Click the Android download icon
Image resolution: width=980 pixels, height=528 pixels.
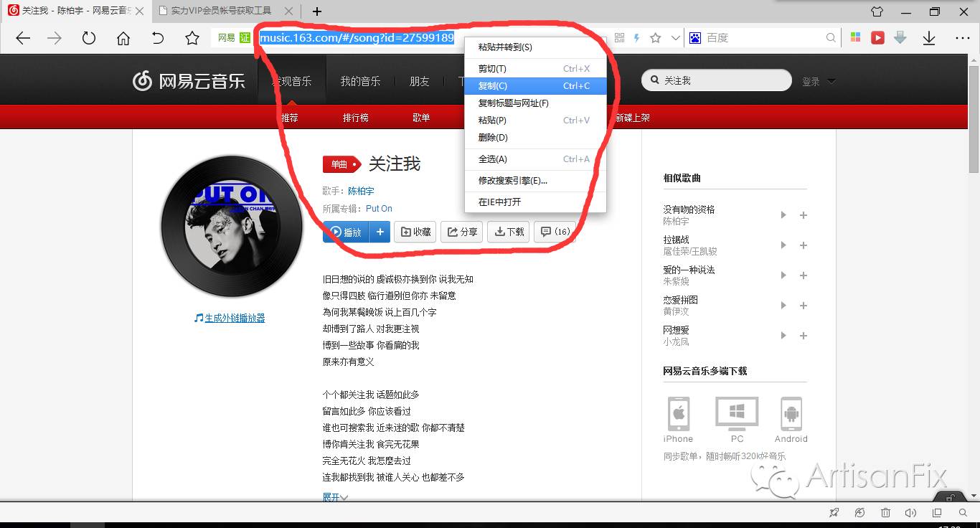[791, 413]
